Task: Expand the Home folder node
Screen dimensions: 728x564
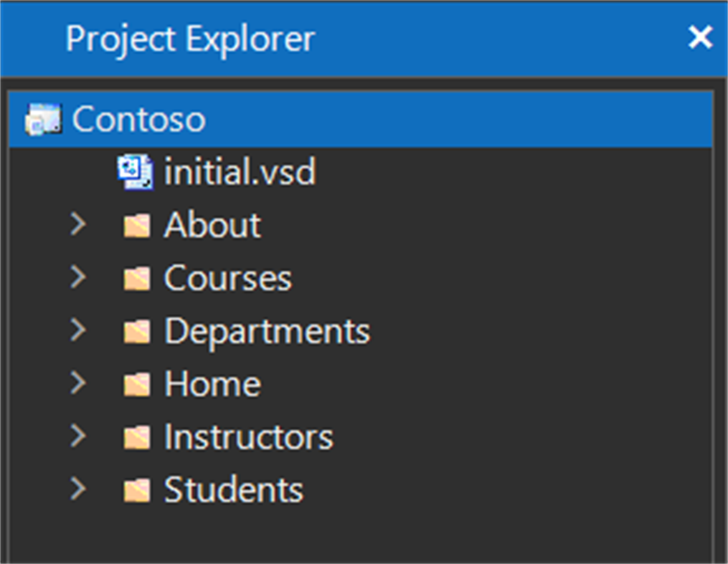Action: point(78,383)
